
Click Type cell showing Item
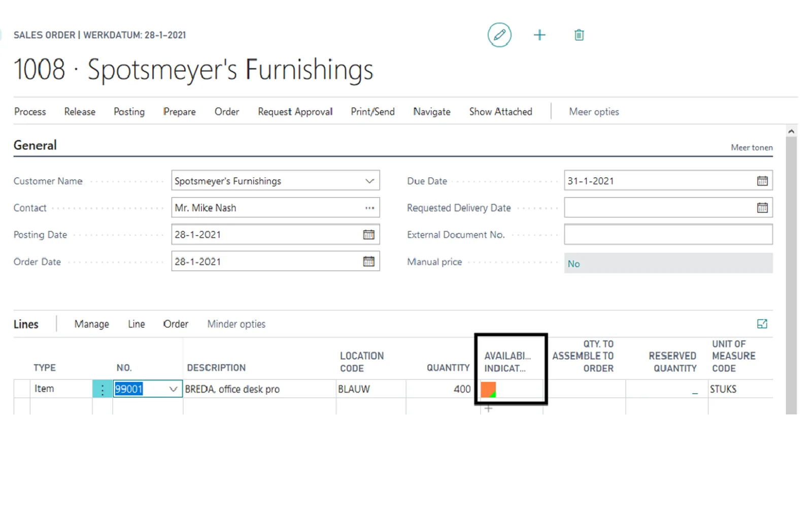(x=61, y=389)
